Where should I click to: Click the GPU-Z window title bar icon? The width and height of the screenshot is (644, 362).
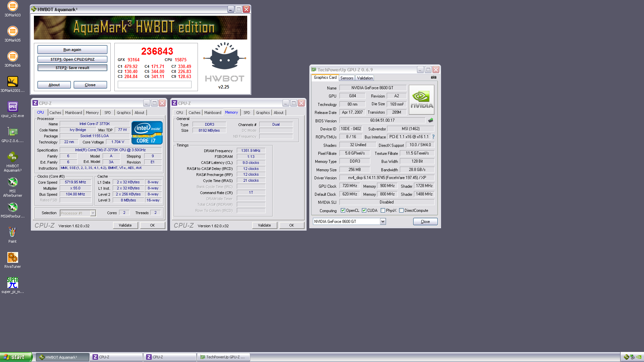coord(314,70)
